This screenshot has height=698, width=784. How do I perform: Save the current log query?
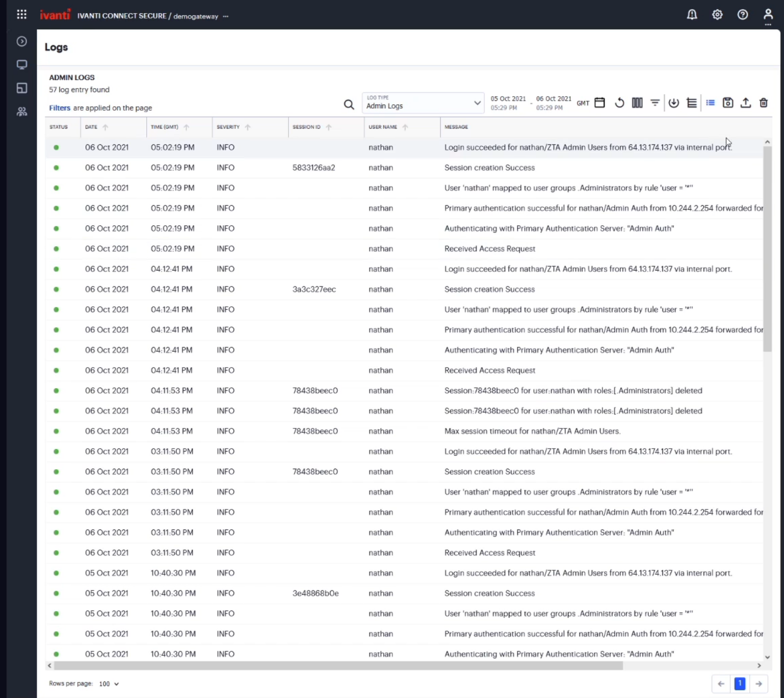pyautogui.click(x=728, y=103)
